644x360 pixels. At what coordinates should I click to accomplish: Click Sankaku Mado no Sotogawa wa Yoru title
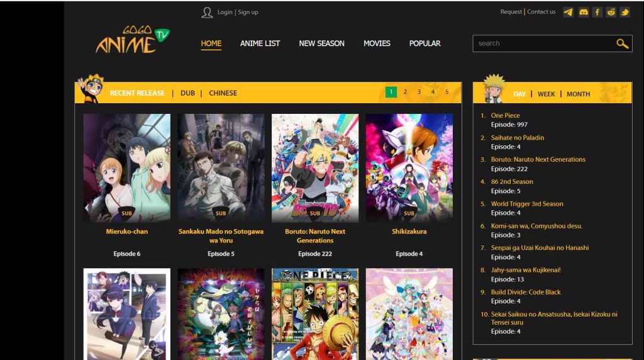click(x=221, y=236)
